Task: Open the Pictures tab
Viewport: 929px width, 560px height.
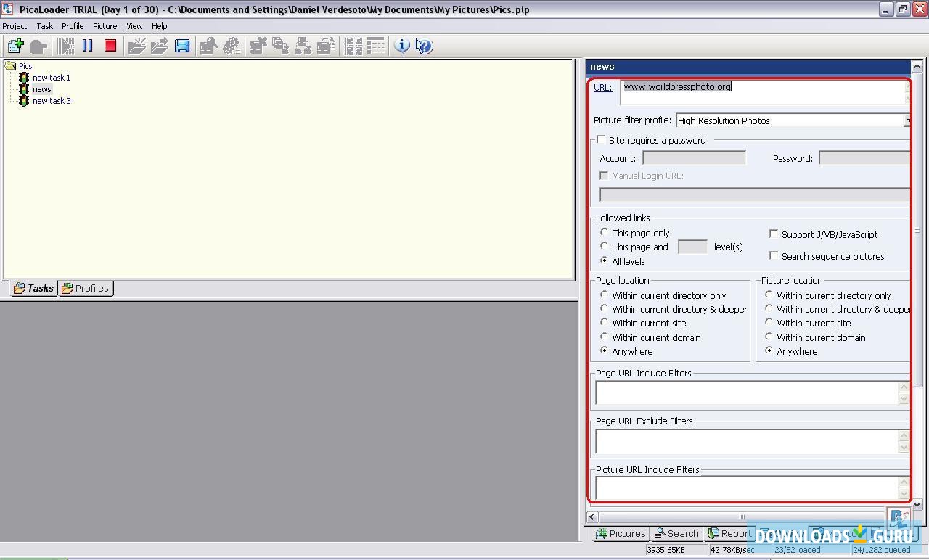Action: coord(621,533)
